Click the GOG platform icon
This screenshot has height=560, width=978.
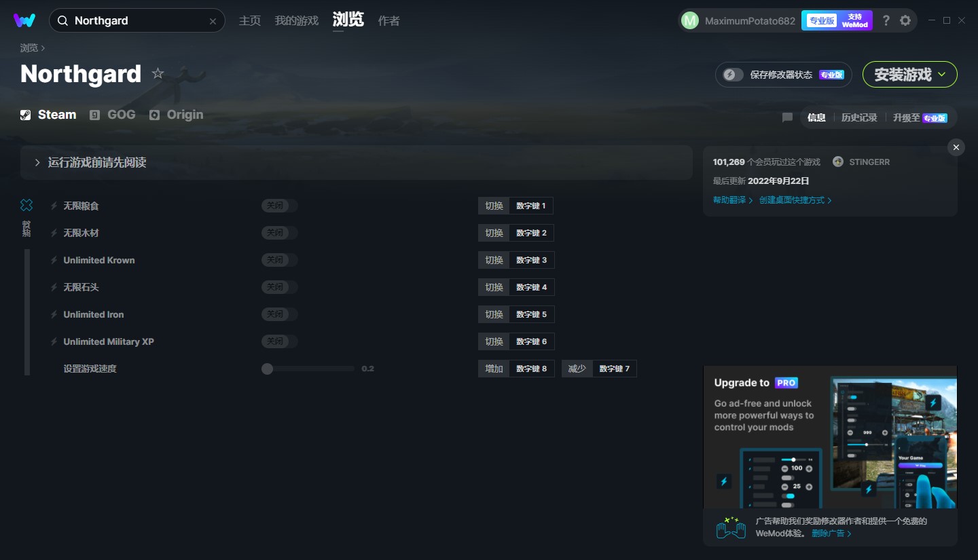click(95, 115)
